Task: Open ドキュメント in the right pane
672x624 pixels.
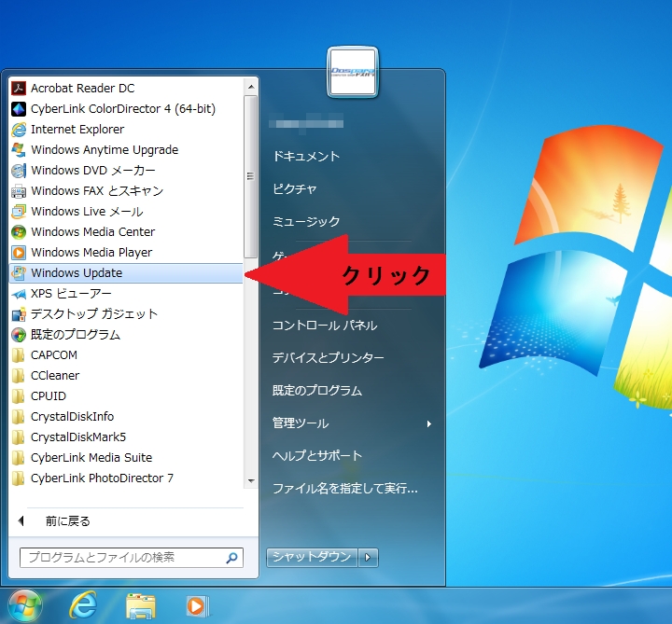Action: point(306,157)
